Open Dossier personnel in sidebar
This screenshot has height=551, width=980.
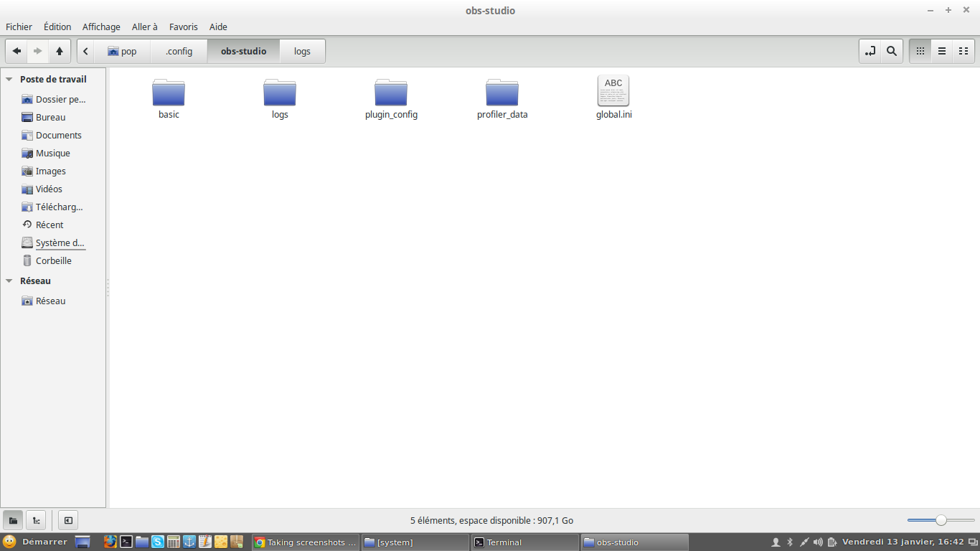tap(54, 100)
